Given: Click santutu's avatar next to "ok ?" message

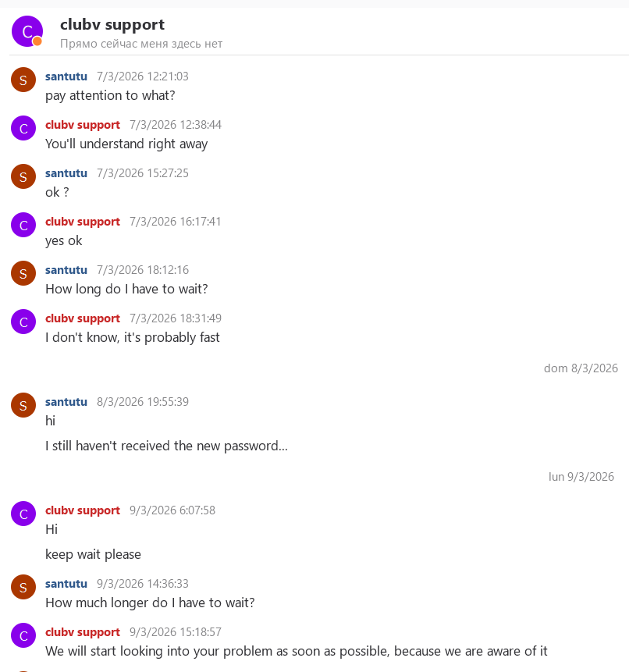Looking at the screenshot, I should (x=23, y=176).
